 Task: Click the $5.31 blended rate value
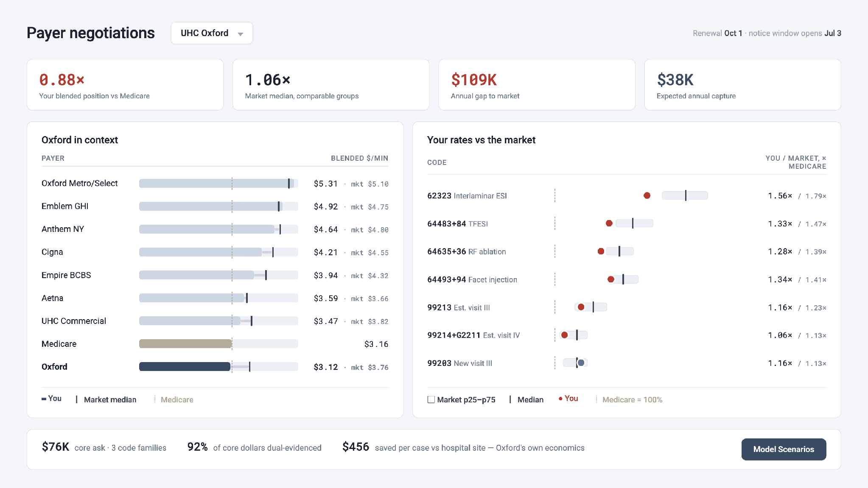(326, 184)
